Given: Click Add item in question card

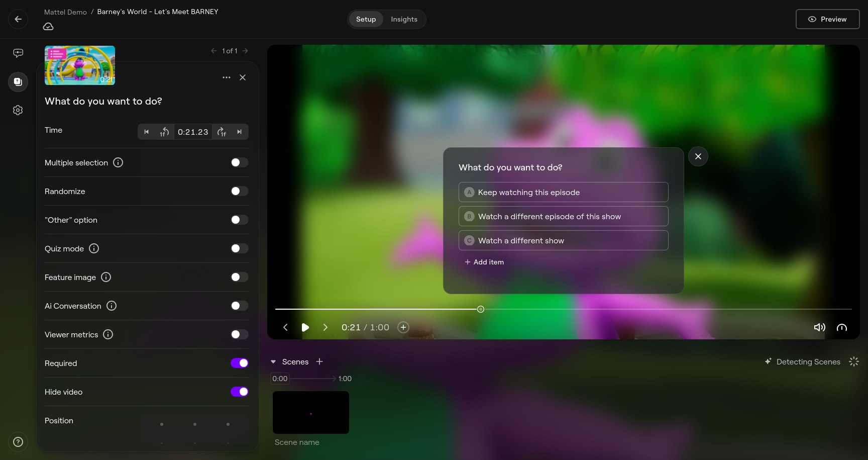Looking at the screenshot, I should [484, 262].
